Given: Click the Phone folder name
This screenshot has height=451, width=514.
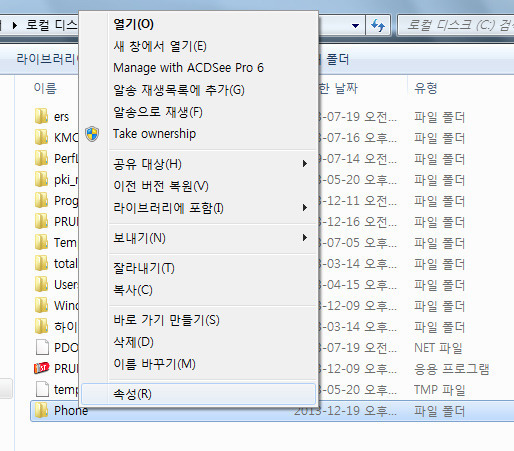Looking at the screenshot, I should [x=71, y=411].
